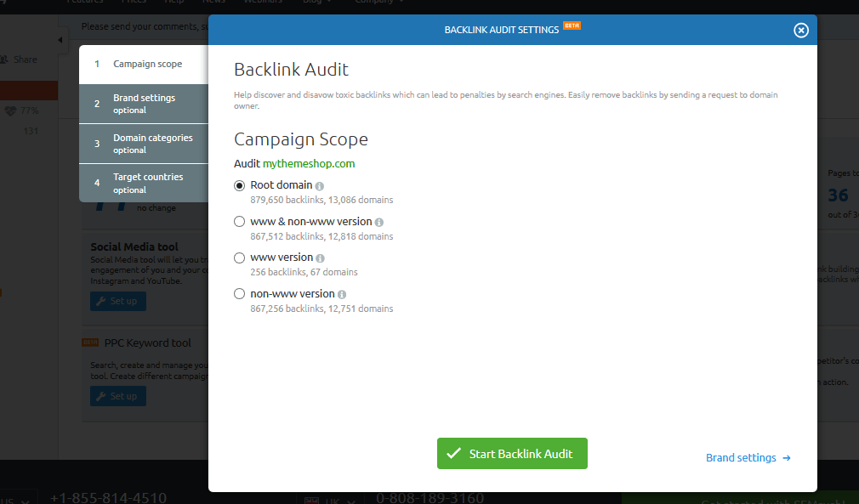Show info tooltip for Root domain
Screen dimensions: 859x504
coord(320,186)
